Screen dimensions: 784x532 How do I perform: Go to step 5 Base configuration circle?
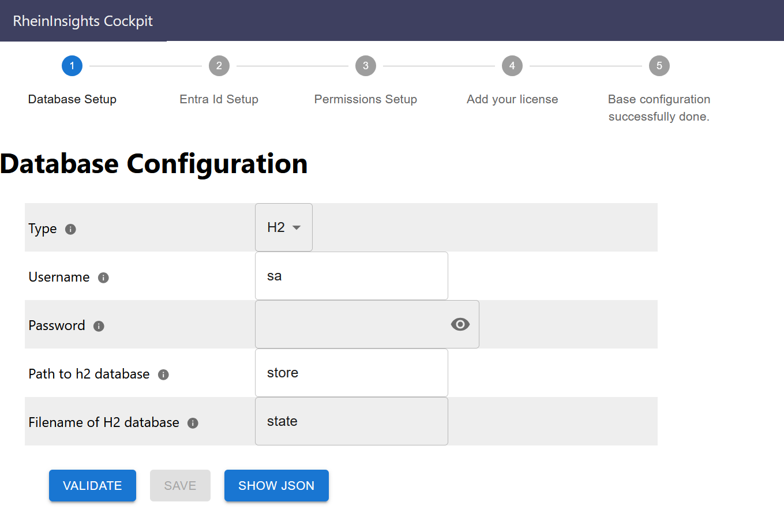(659, 66)
